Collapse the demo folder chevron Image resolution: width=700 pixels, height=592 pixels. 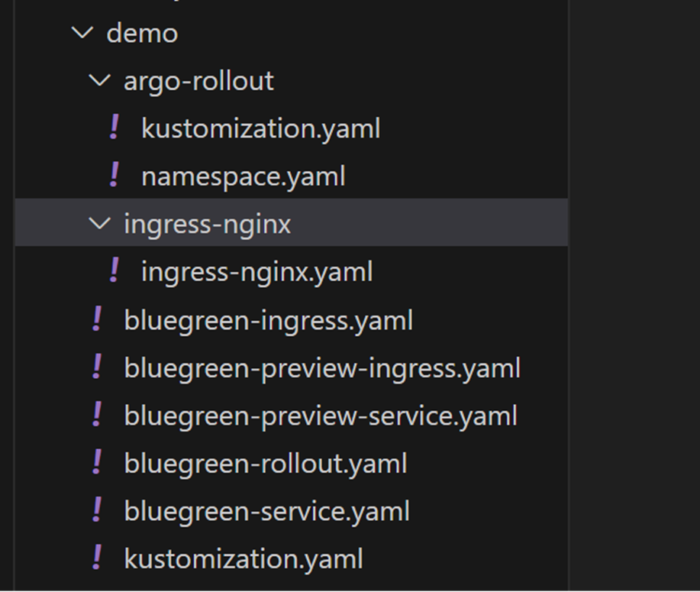coord(82,33)
